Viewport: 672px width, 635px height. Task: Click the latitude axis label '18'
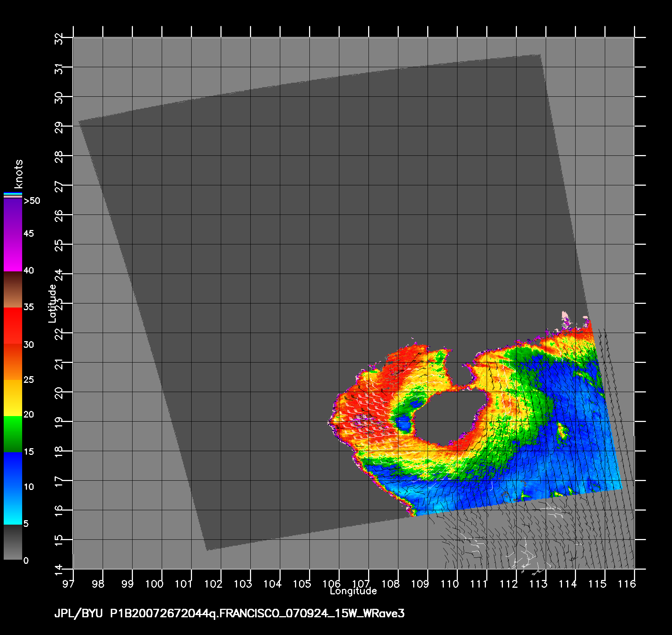(x=59, y=452)
